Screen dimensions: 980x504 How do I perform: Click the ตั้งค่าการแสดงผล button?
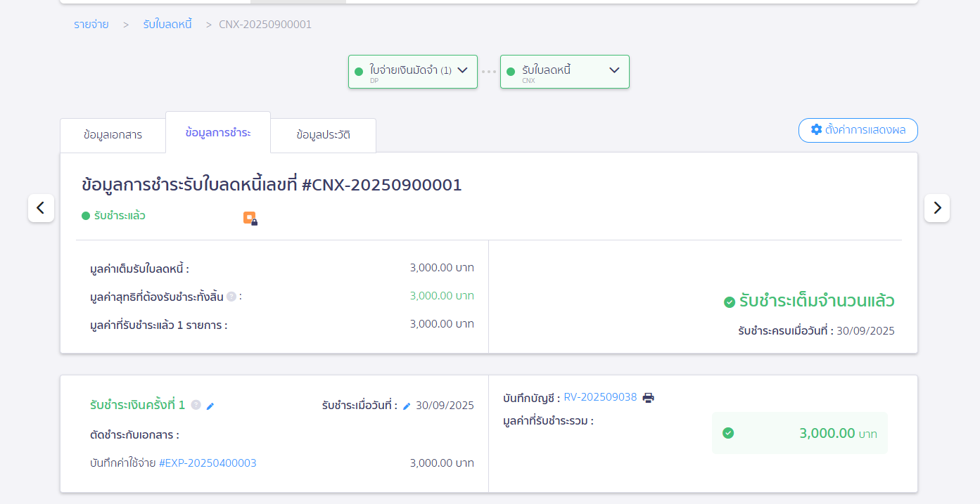pos(858,130)
